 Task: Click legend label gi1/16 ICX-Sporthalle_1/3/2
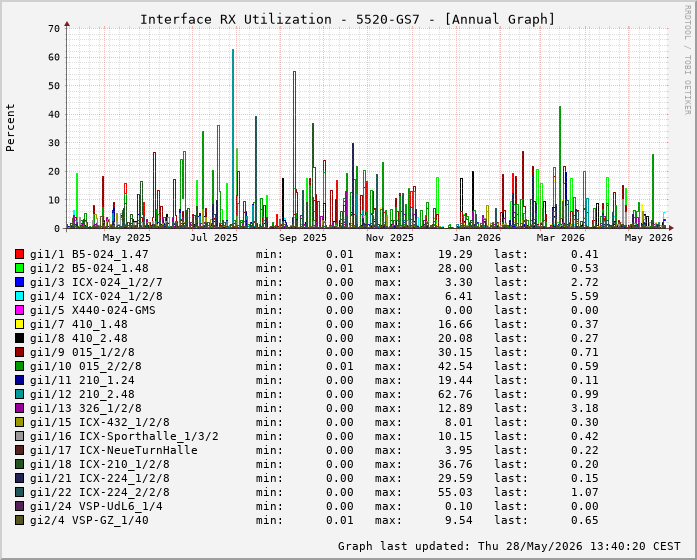tap(124, 436)
